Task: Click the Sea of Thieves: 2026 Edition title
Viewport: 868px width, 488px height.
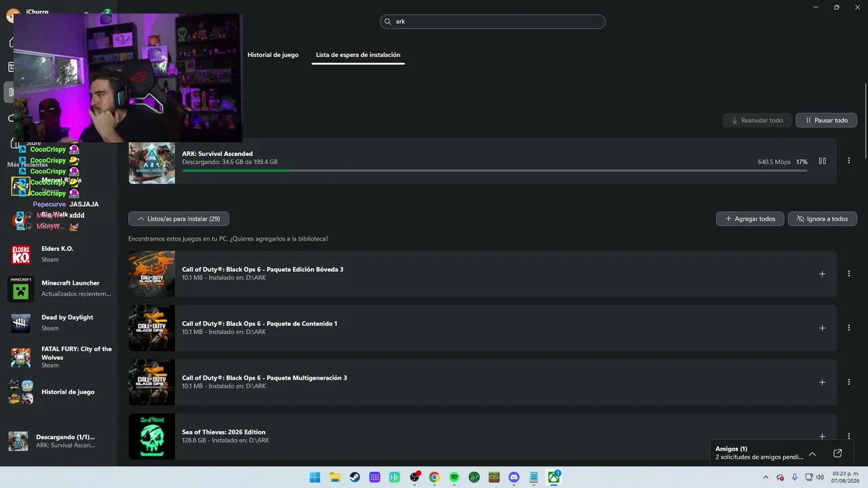Action: click(224, 432)
